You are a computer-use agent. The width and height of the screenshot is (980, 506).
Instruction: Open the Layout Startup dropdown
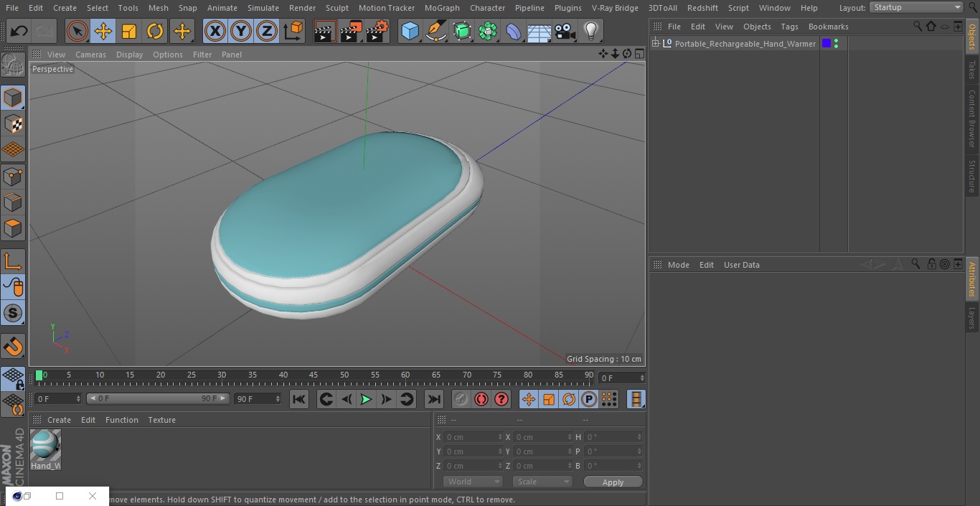click(916, 7)
